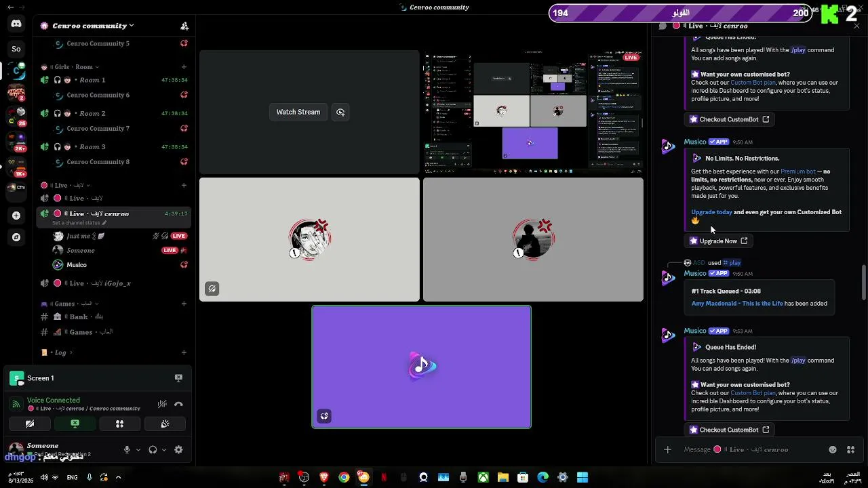Create a channel in Girls Room category

(x=184, y=67)
